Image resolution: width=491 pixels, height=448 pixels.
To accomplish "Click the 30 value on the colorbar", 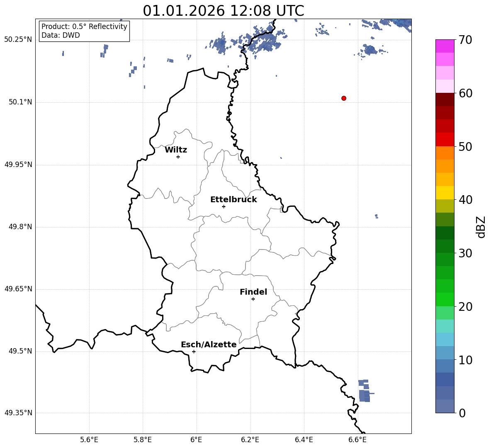I will [465, 253].
